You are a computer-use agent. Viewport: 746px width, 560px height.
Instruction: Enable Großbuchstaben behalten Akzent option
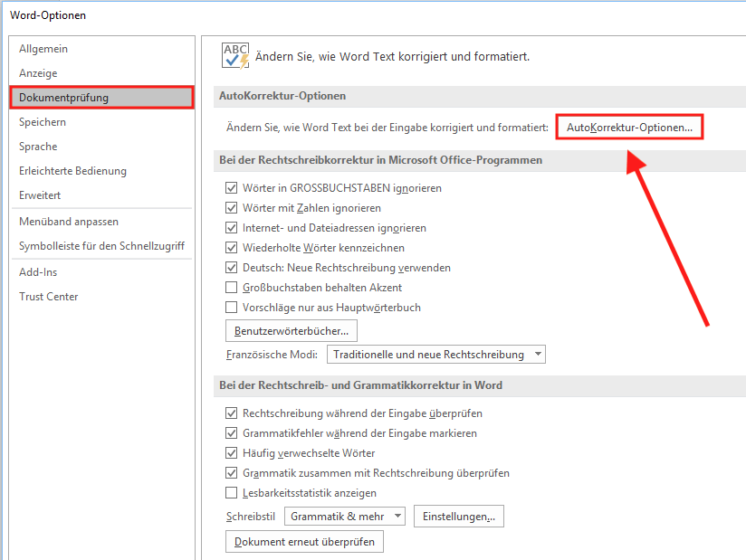(232, 288)
